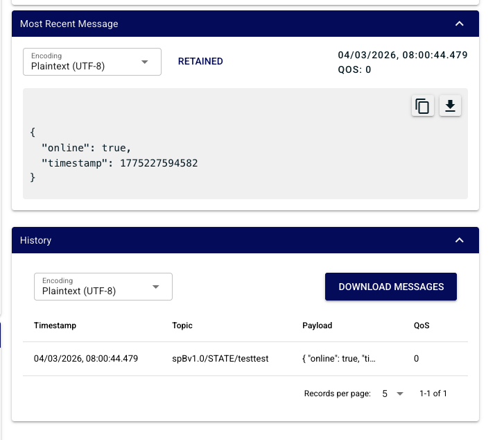Click the 1-1 of 1 pagination text
Image resolution: width=504 pixels, height=440 pixels.
[x=433, y=394]
